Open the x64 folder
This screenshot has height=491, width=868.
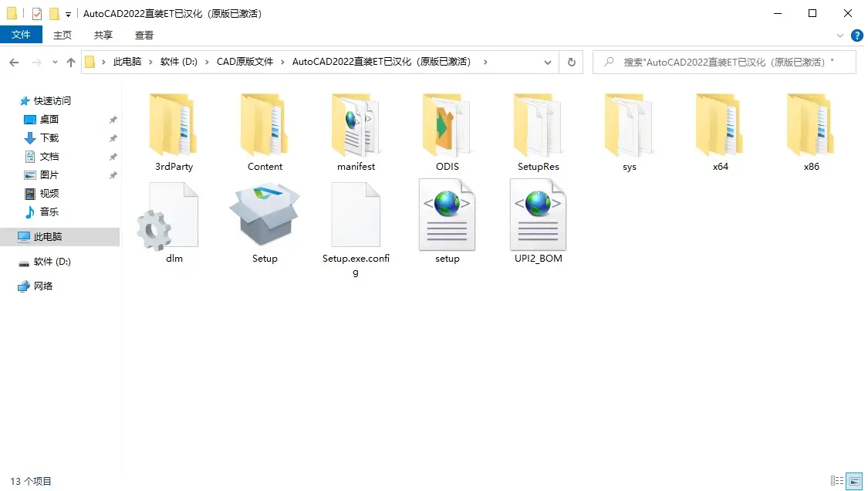click(720, 133)
